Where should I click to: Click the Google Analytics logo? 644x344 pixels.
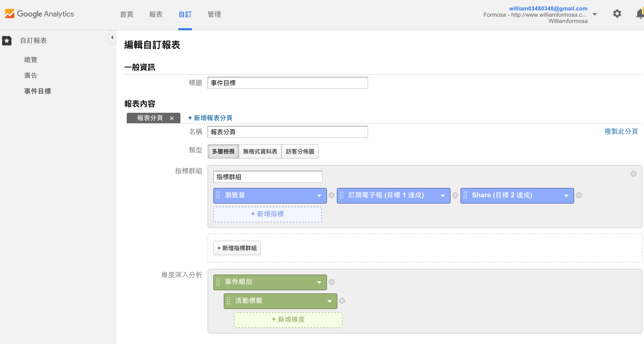point(39,14)
